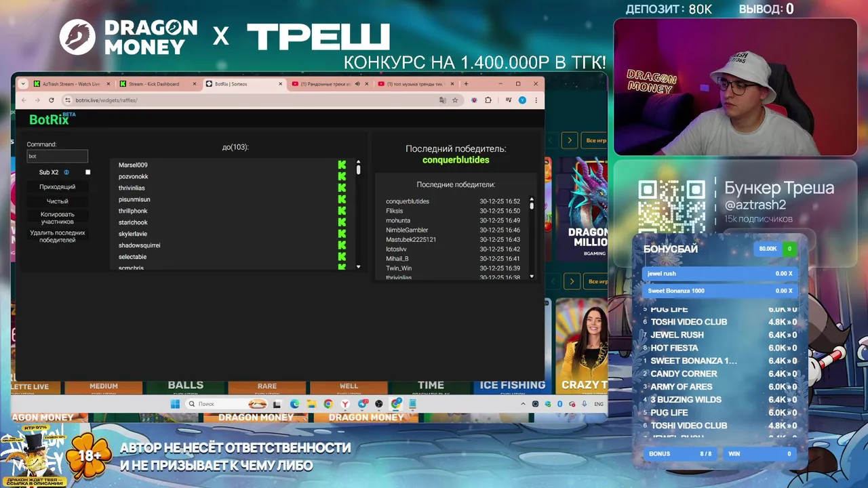Click Удалить последних победителей button
Viewport: 868px width, 488px height.
(x=58, y=236)
